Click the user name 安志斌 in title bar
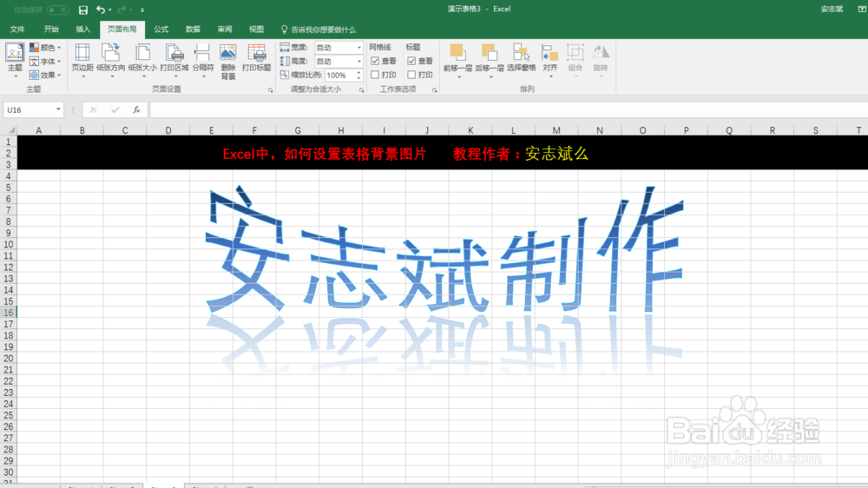This screenshot has height=488, width=868. pos(832,9)
